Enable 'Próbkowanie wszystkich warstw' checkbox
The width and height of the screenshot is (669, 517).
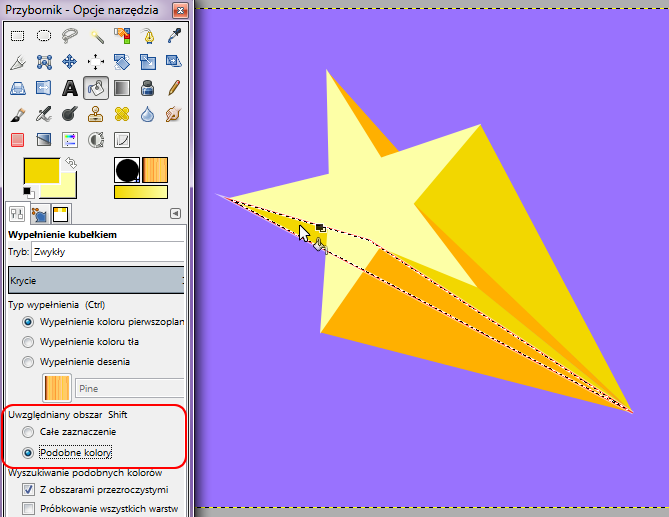tap(28, 509)
